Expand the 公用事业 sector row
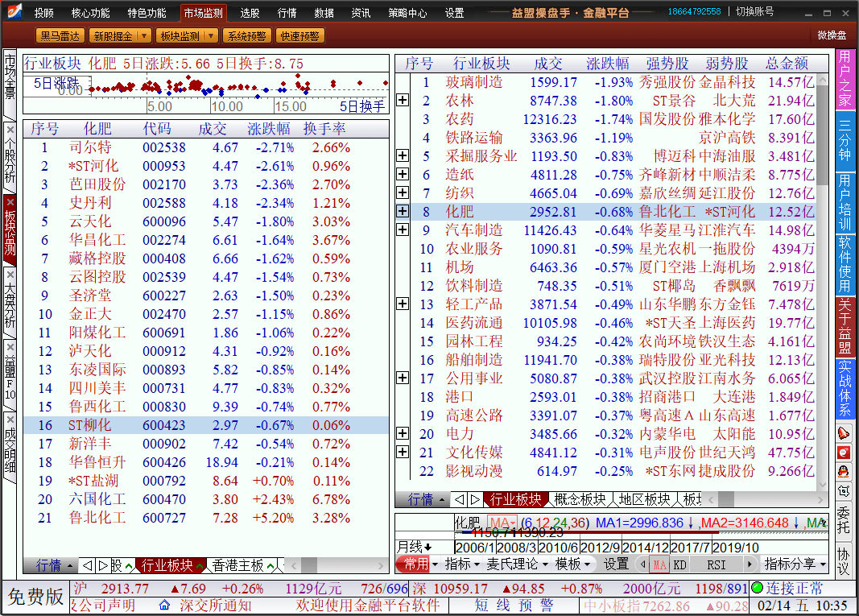859x616 pixels. tap(403, 378)
